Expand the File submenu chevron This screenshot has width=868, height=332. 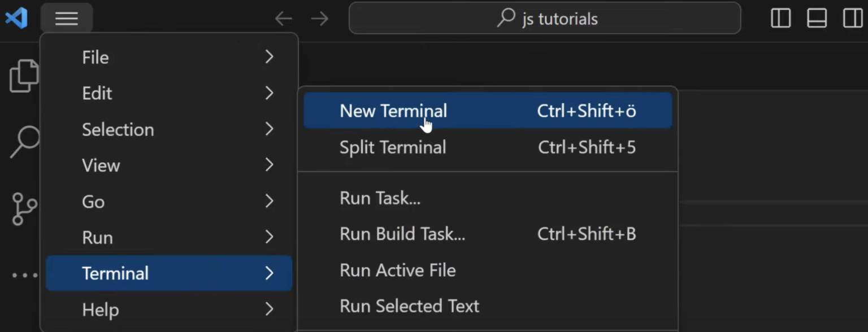coord(270,57)
